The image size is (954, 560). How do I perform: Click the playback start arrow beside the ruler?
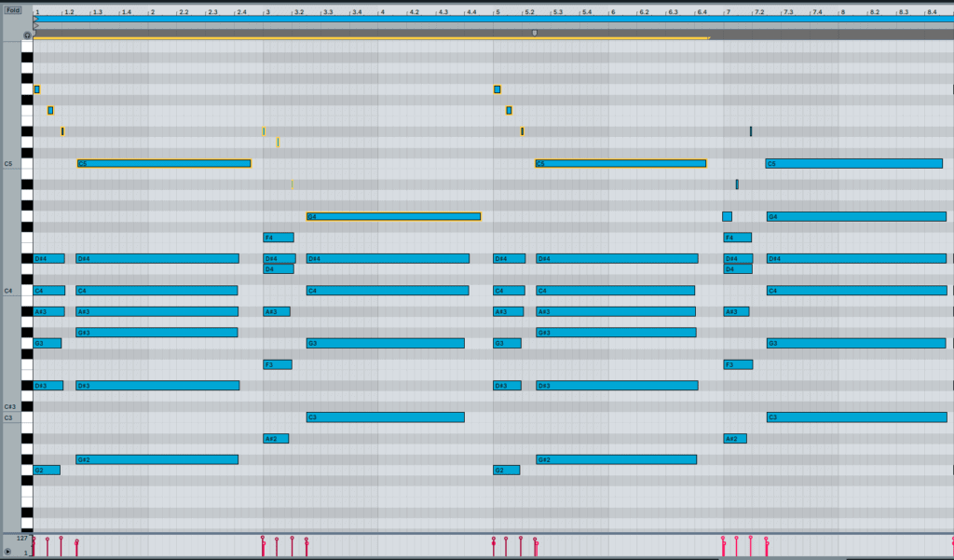(34, 25)
